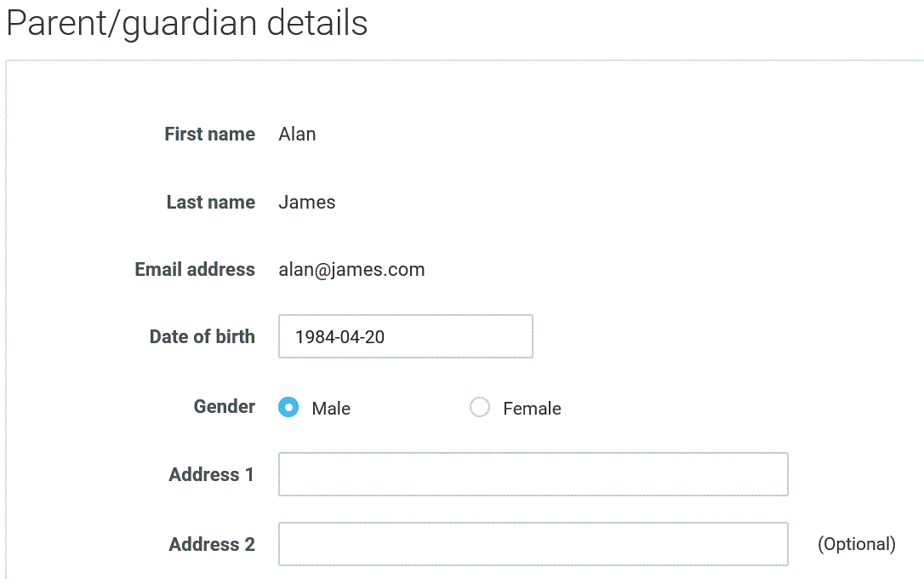Screen dimensions: 924x579
Task: Click the Last name label
Action: [x=210, y=202]
